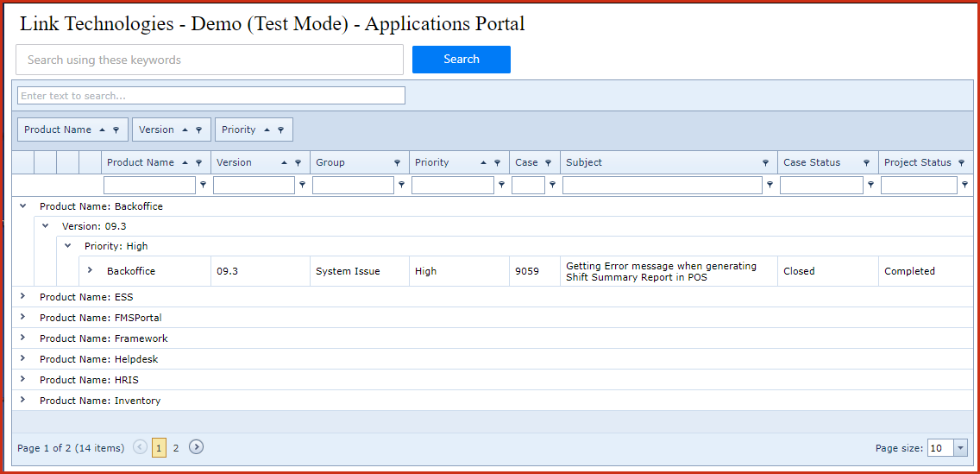The image size is (980, 474).
Task: Collapse the Product Name: Backoffice group
Action: [23, 205]
